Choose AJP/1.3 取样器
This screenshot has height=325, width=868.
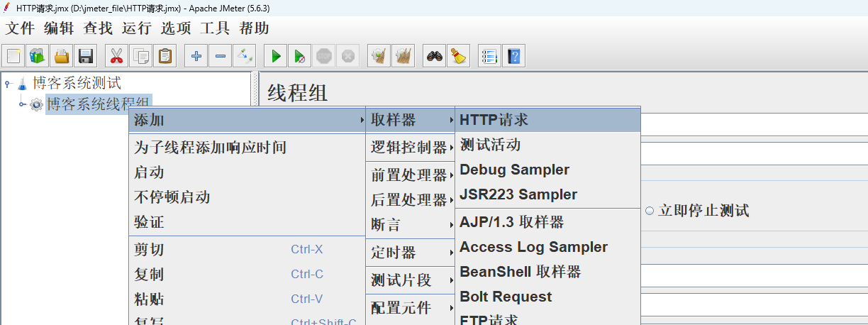547,222
